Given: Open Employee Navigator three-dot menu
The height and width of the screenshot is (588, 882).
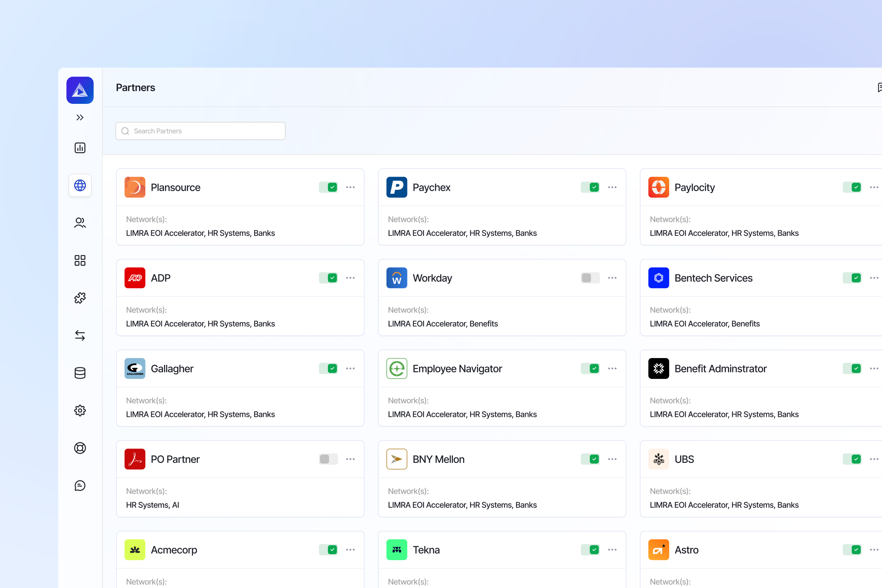Looking at the screenshot, I should tap(612, 368).
